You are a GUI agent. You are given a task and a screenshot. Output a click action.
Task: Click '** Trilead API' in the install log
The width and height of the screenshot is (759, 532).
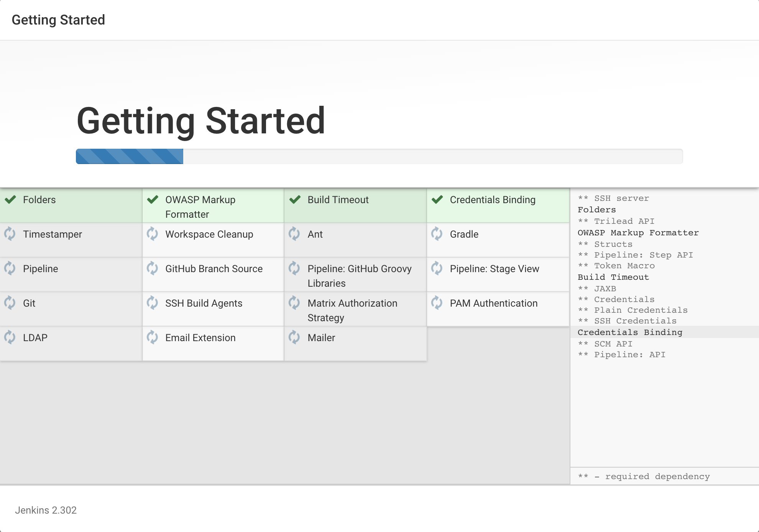coord(616,221)
